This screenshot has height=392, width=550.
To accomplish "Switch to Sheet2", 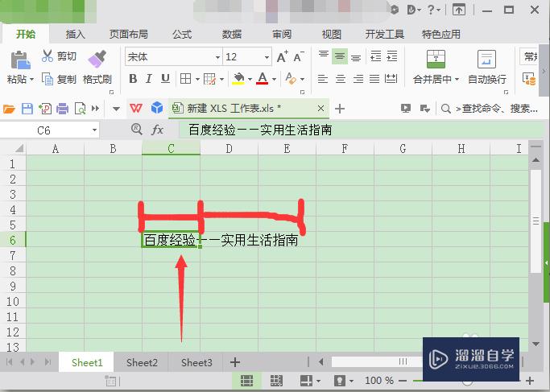I will point(142,362).
